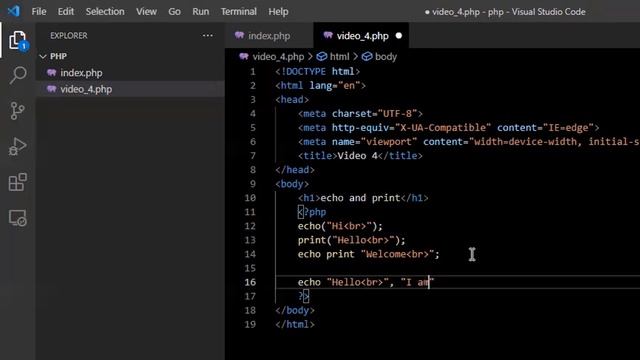Click the PHP icon beside video_4.php in Explorer

click(x=51, y=89)
